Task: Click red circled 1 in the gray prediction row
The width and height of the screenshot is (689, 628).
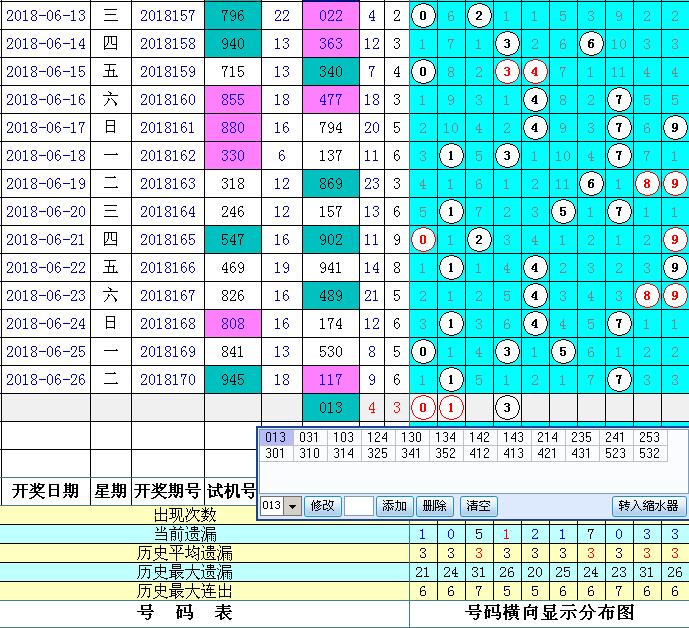Action: pos(450,407)
